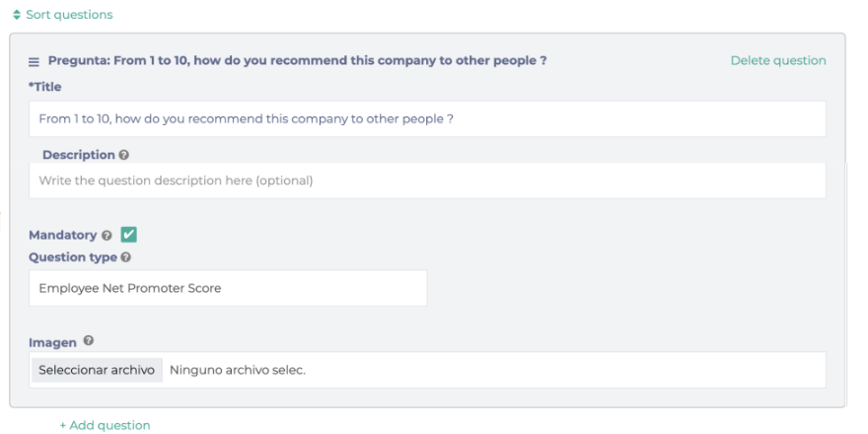Click the help icon next to Mandatory
Screen dimensions: 868x434
click(107, 236)
